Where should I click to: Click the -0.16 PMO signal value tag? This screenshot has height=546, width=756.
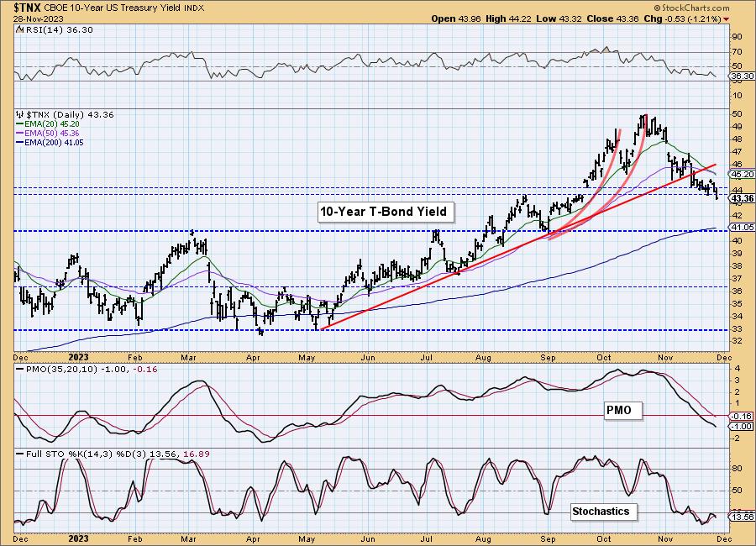[743, 417]
